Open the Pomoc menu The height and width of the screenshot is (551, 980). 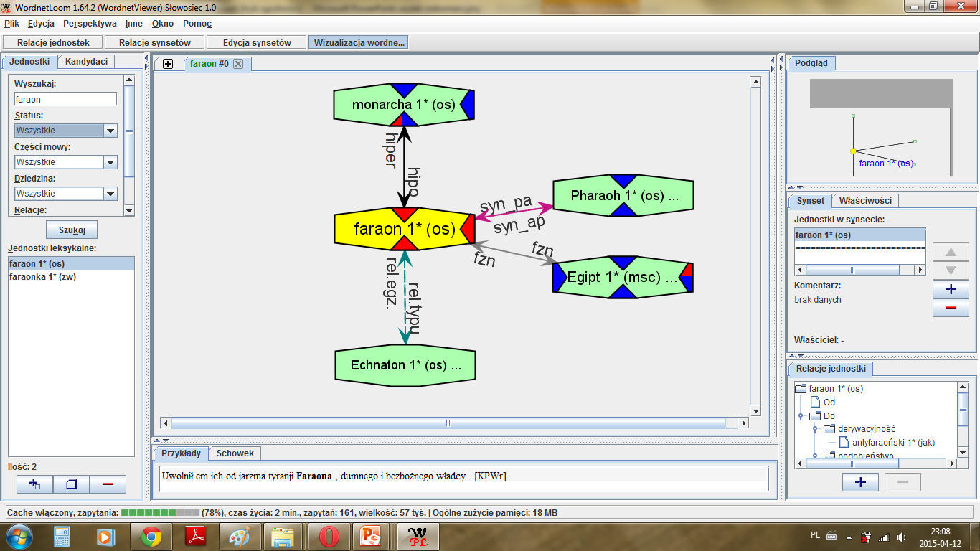197,24
